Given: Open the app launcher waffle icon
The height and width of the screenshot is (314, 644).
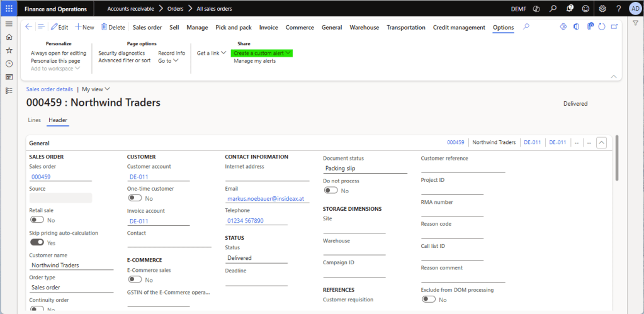Looking at the screenshot, I should 9,9.
